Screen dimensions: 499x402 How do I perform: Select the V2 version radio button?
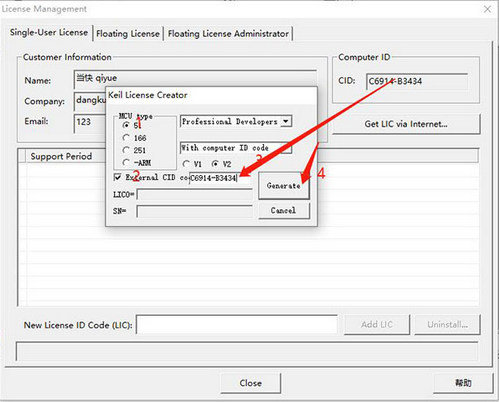point(215,164)
